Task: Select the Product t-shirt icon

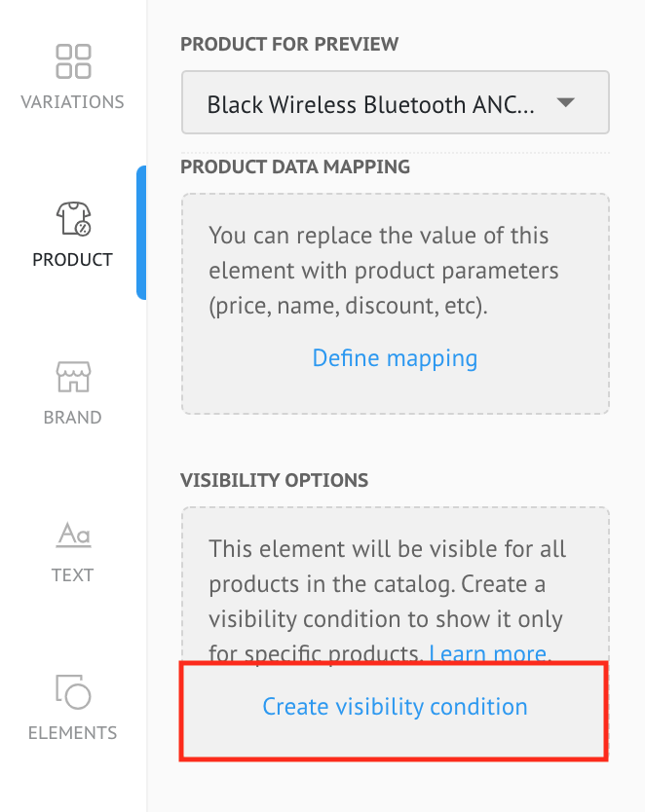Action: coord(73,218)
